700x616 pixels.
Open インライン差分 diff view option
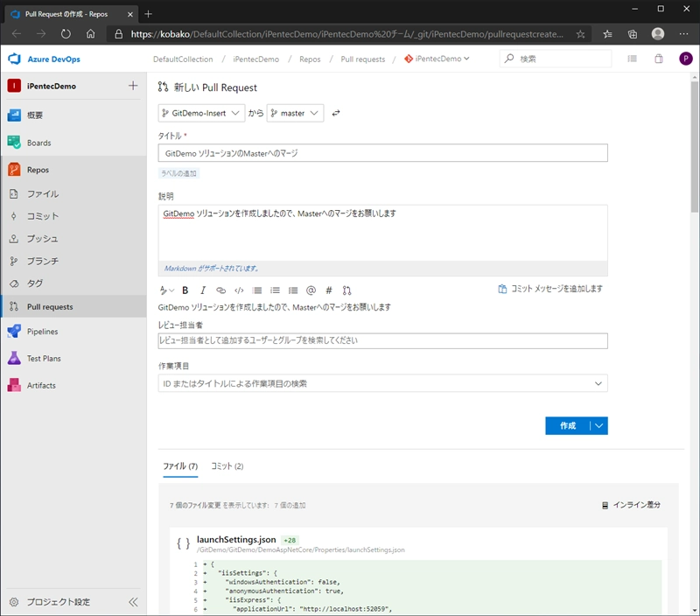[x=631, y=505]
